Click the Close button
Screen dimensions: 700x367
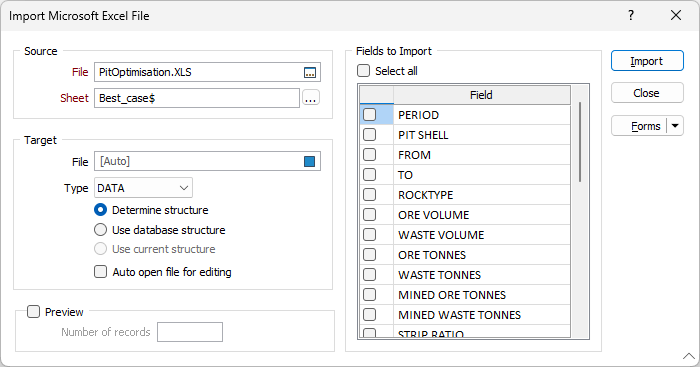647,93
